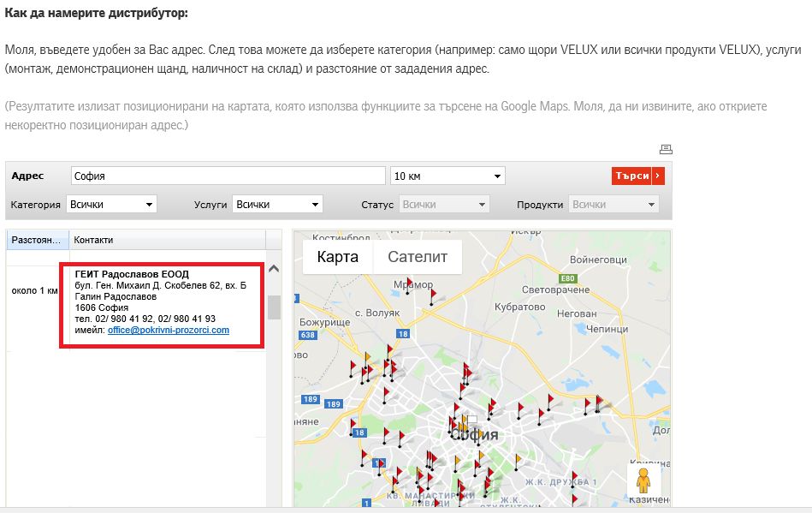812x513 pixels.
Task: Open Street View pegman on the map
Action: [643, 480]
